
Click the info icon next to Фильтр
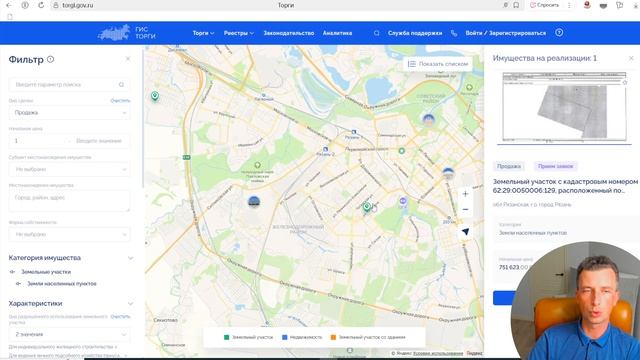click(50, 59)
